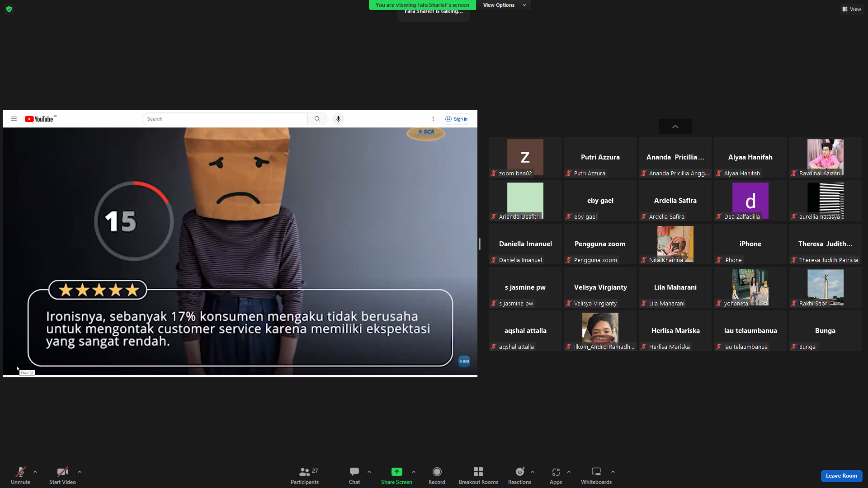Select Rakhi Sabri's participant tile
The image size is (868, 488).
click(826, 287)
